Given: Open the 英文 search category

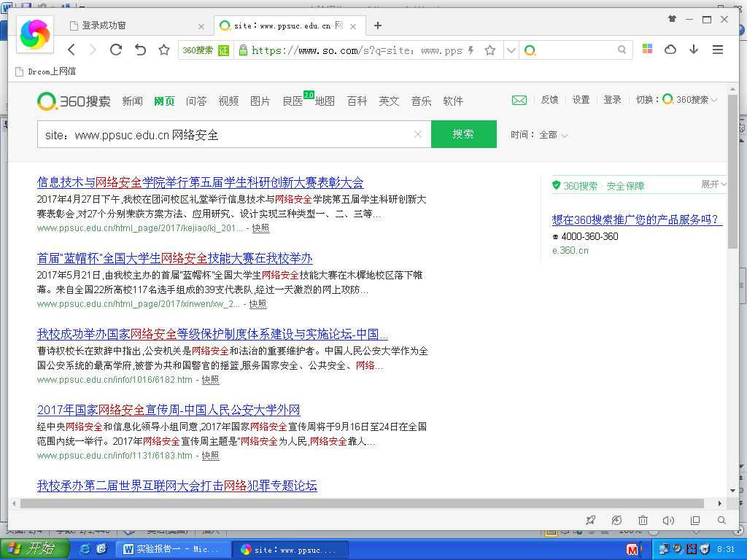Looking at the screenshot, I should [x=389, y=101].
